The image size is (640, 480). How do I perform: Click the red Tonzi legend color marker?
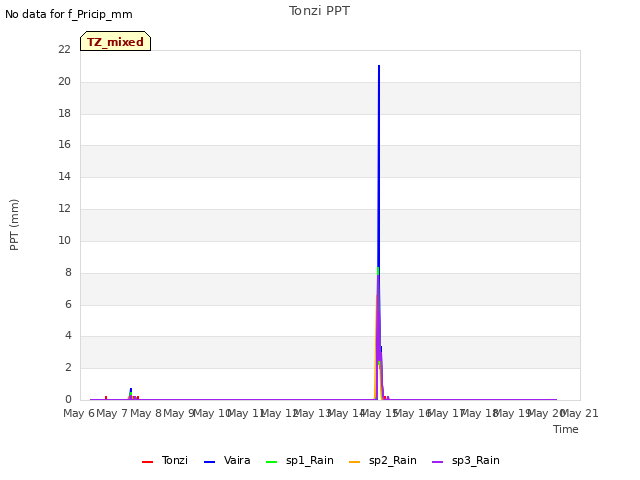point(147,462)
